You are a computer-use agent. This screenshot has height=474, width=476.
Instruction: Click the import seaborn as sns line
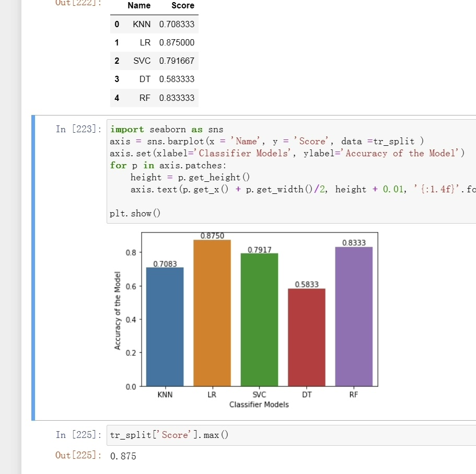(167, 129)
